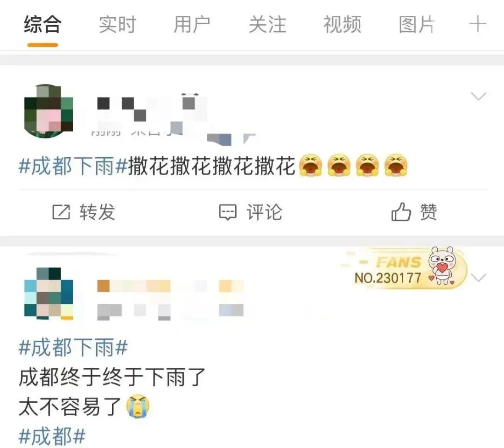
Task: Open the second post's pixelated avatar
Action: tap(49, 294)
